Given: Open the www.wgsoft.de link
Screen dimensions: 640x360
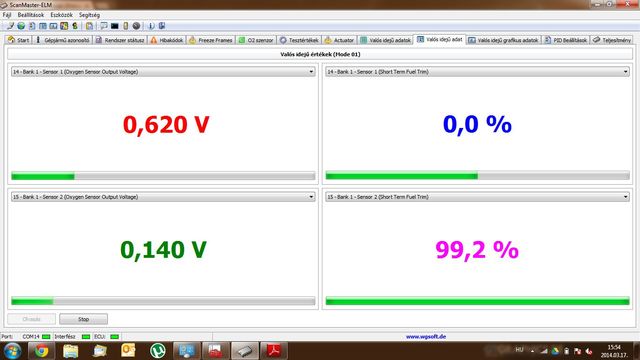Looking at the screenshot, I should coord(426,337).
